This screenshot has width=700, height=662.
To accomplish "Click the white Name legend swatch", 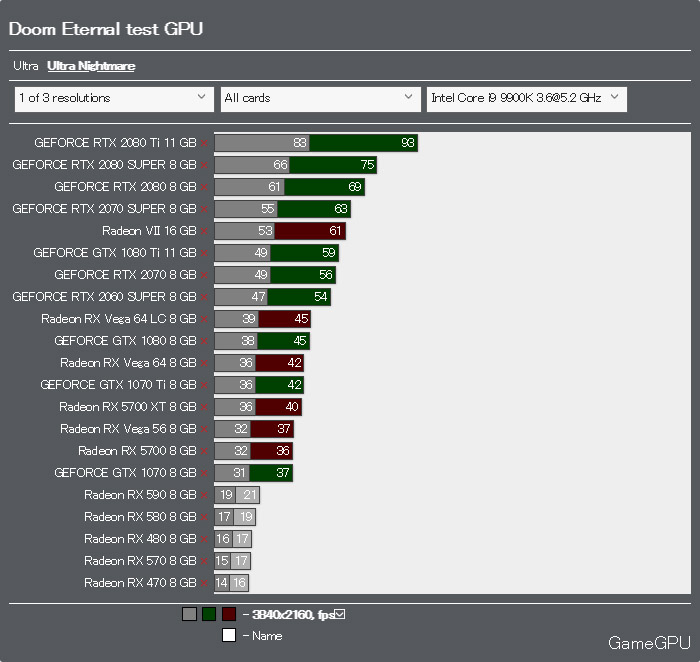I will [229, 635].
